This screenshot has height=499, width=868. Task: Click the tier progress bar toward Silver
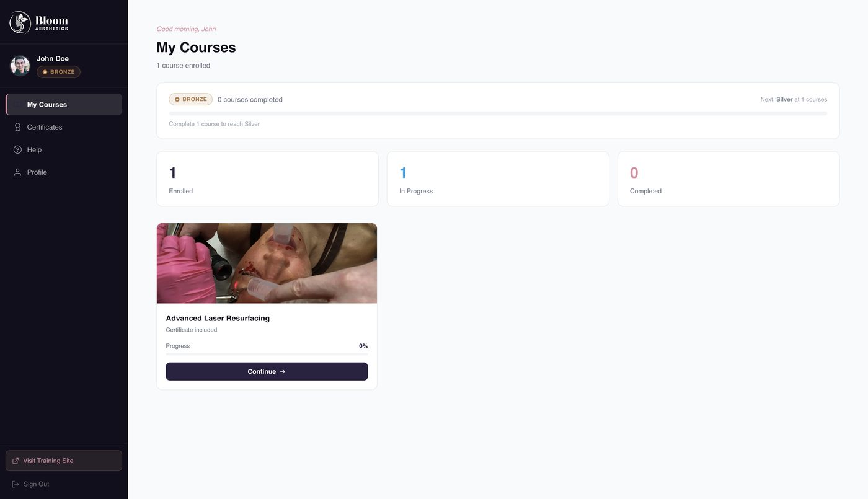[498, 113]
